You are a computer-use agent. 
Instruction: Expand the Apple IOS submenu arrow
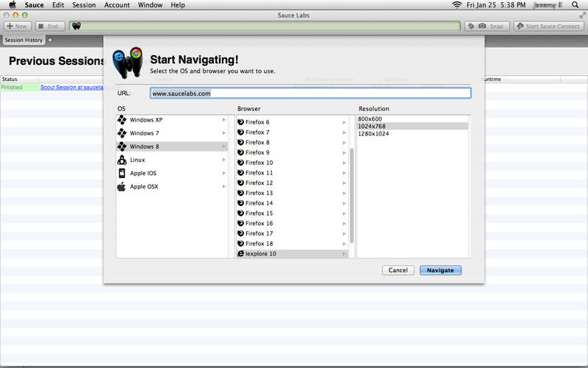[224, 173]
